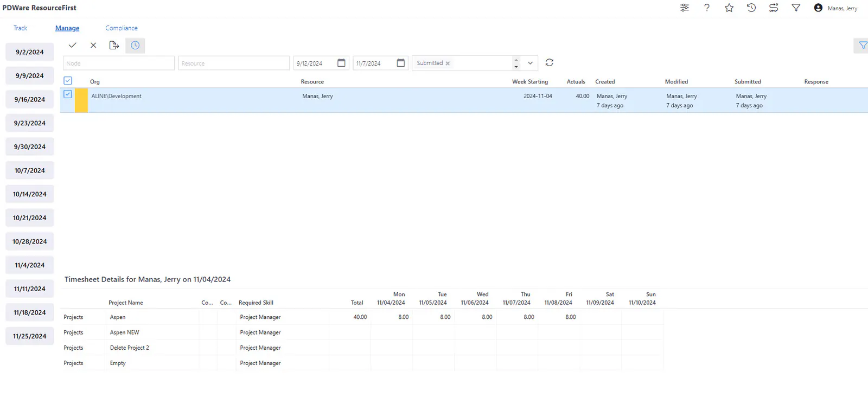Viewport: 868px width, 404px height.
Task: Remove the Submitted status tag
Action: click(x=448, y=63)
